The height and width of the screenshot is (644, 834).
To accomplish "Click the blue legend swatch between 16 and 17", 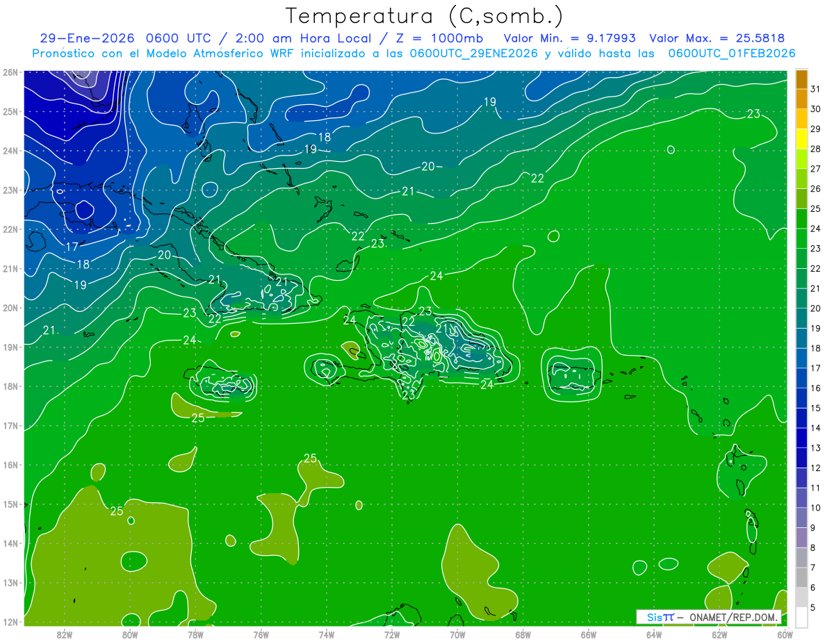I will click(x=801, y=379).
